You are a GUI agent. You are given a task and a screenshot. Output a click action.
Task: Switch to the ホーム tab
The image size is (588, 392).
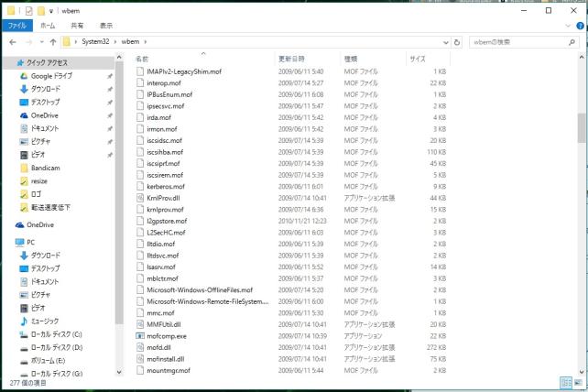click(48, 26)
